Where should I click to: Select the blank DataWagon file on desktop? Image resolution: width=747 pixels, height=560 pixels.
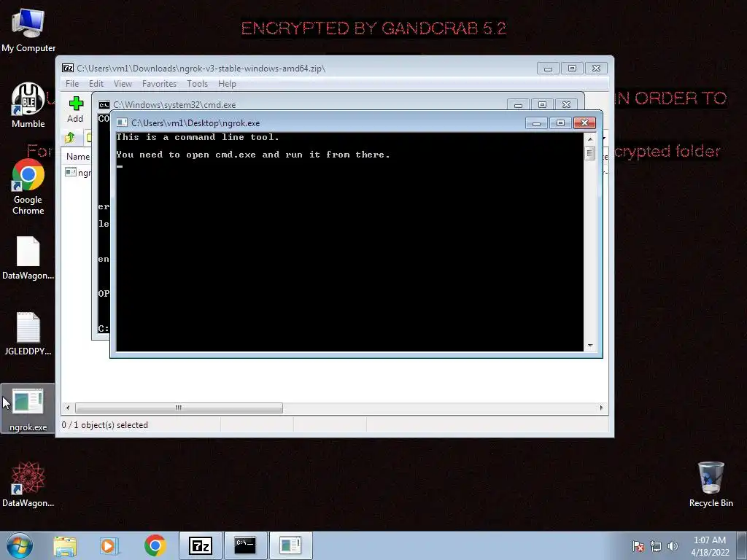point(28,257)
